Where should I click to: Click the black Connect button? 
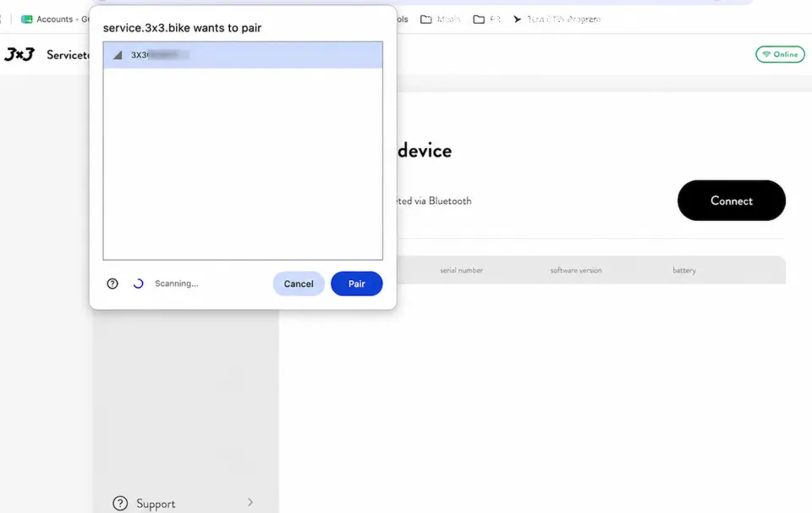click(x=731, y=201)
